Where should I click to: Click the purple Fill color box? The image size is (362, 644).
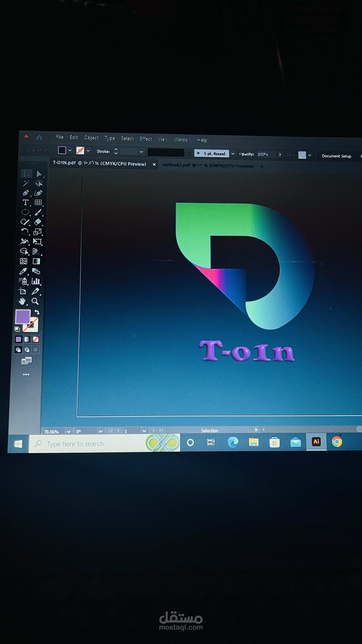pyautogui.click(x=23, y=317)
